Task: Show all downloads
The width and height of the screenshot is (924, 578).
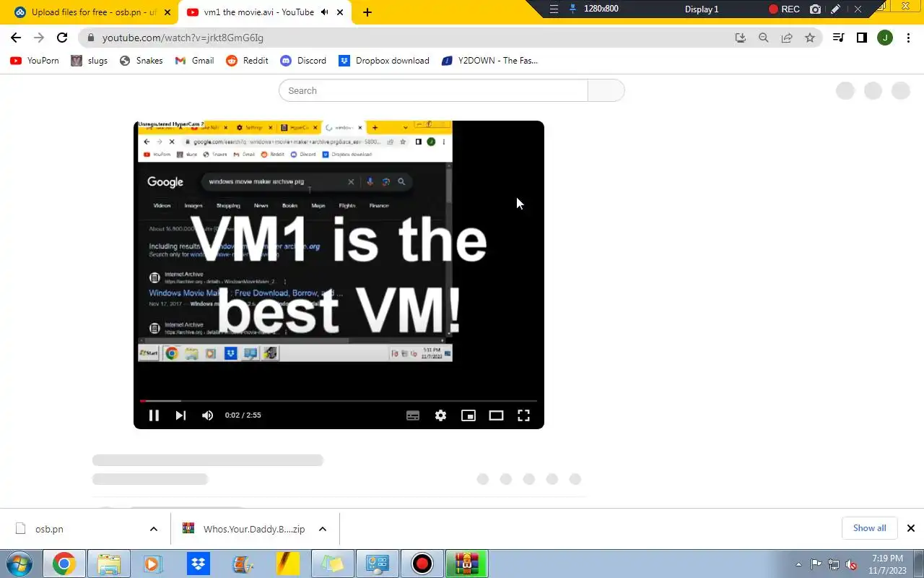Action: [x=869, y=528]
